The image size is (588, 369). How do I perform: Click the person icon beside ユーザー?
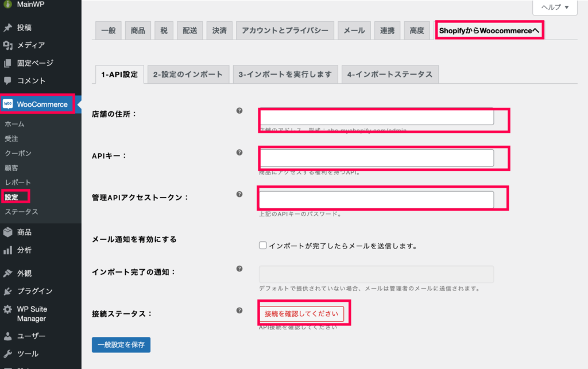tap(7, 336)
